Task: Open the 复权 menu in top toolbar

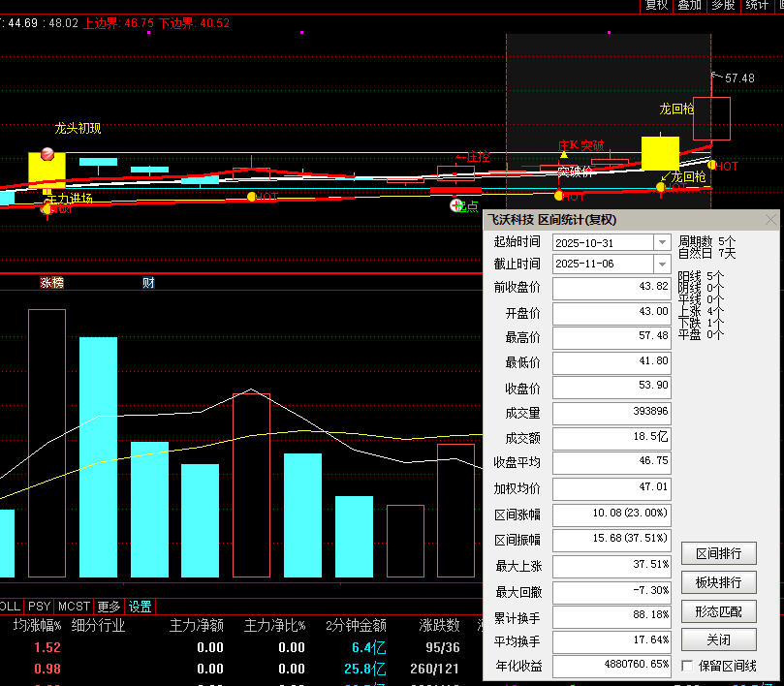Action: (x=656, y=6)
